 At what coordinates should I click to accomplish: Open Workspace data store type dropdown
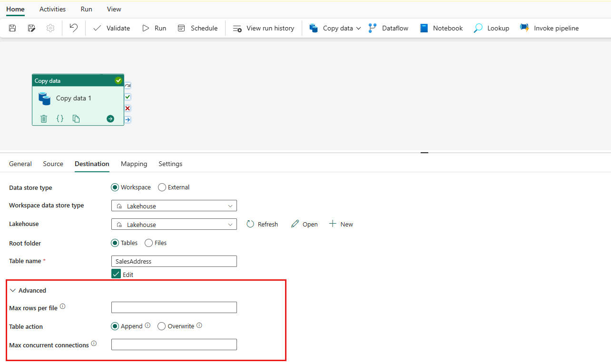coord(174,206)
